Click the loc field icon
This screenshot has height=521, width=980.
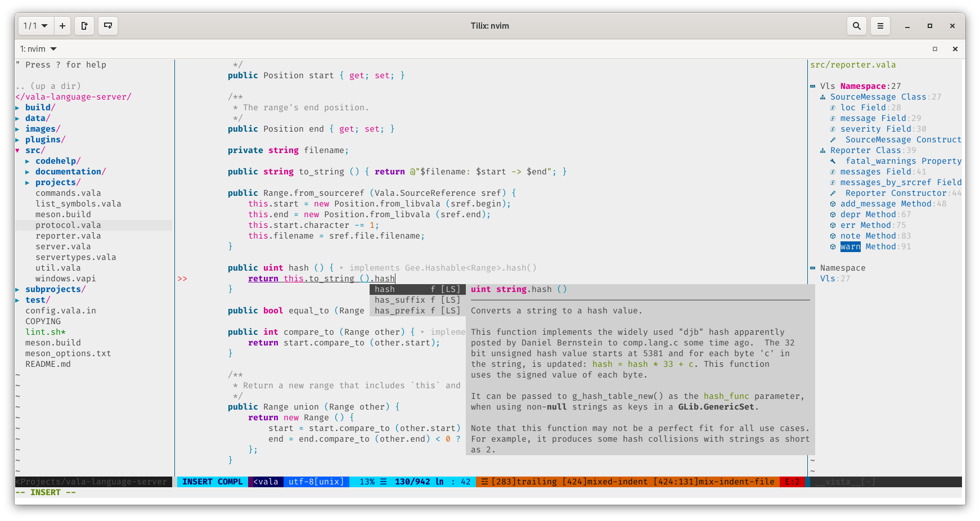coord(833,107)
